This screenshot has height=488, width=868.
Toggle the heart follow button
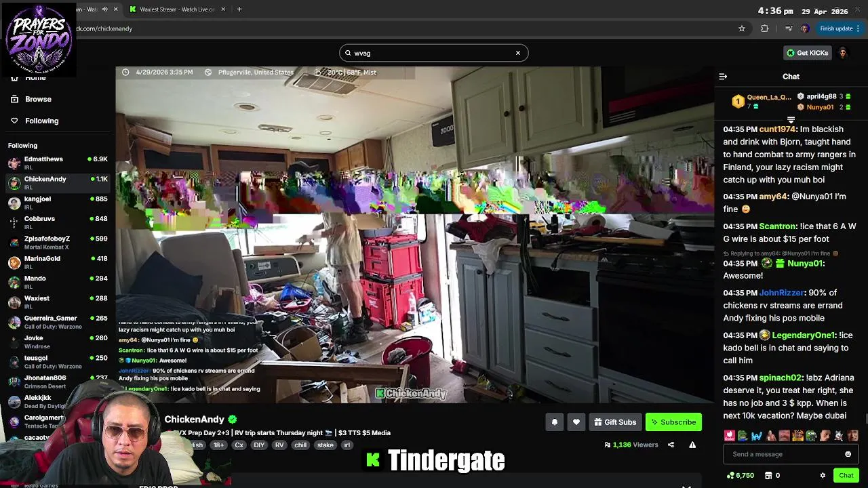[576, 422]
